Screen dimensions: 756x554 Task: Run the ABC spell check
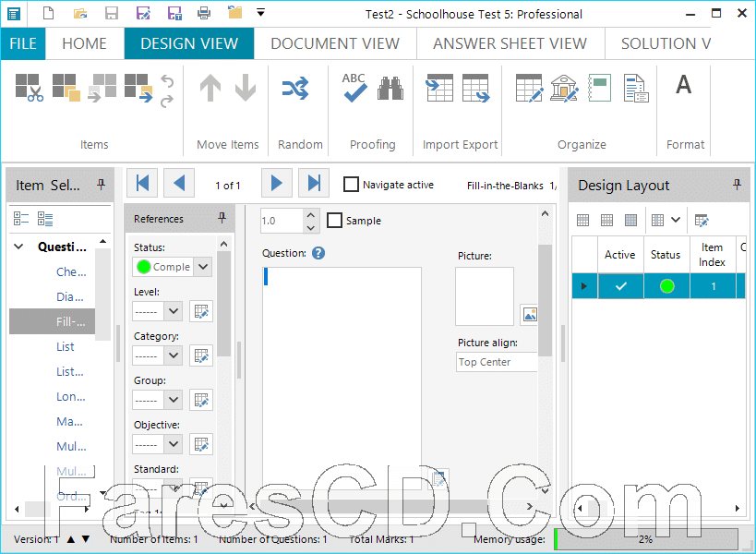coord(354,88)
